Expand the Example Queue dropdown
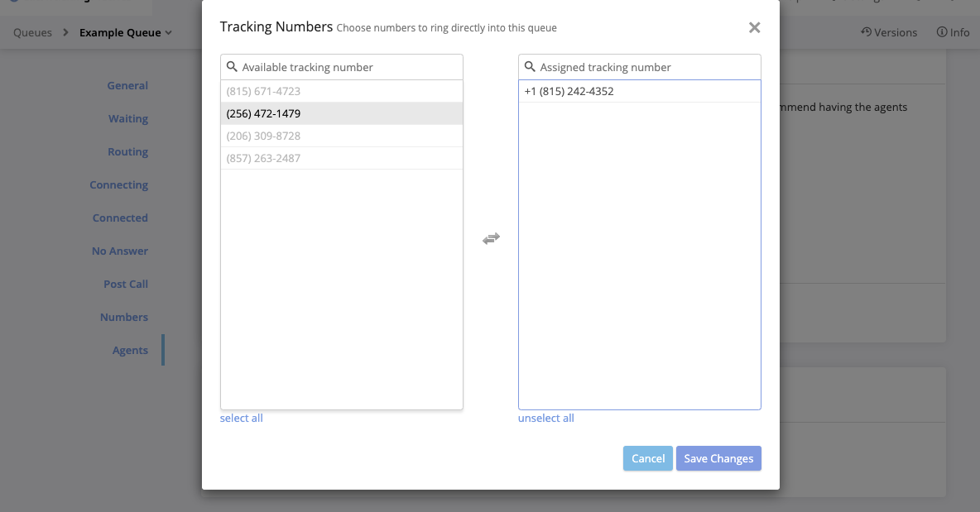980x512 pixels. click(x=126, y=32)
